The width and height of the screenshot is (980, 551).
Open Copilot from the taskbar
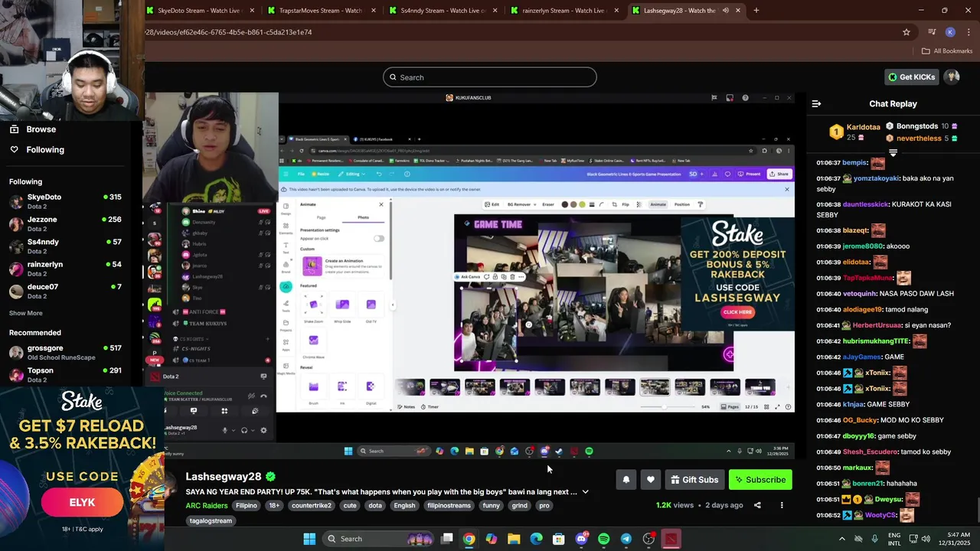pyautogui.click(x=492, y=539)
